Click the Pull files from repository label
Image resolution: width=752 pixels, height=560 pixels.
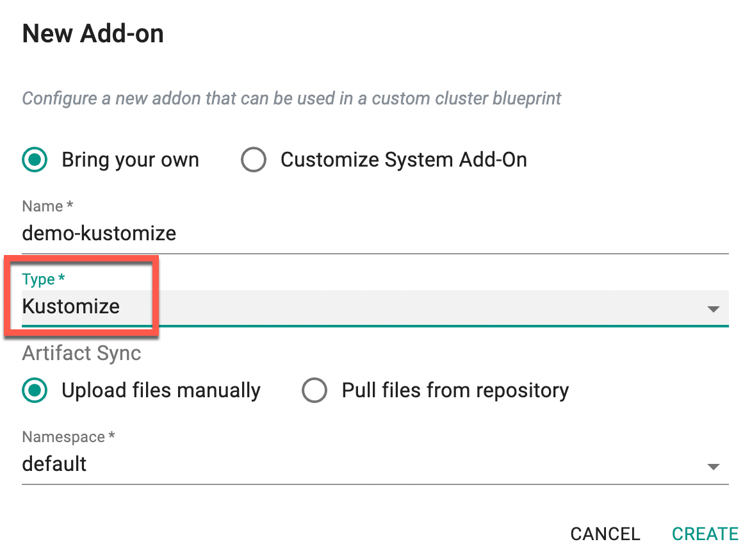[x=455, y=390]
